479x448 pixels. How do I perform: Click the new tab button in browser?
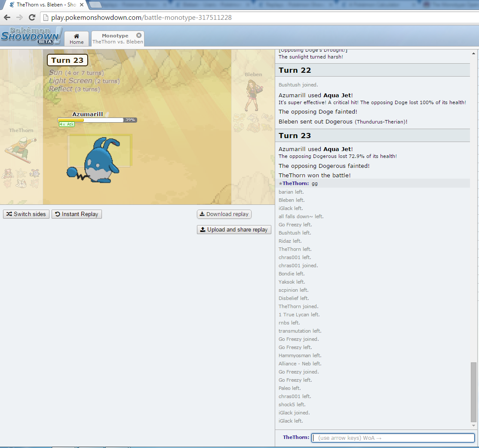pyautogui.click(x=95, y=5)
